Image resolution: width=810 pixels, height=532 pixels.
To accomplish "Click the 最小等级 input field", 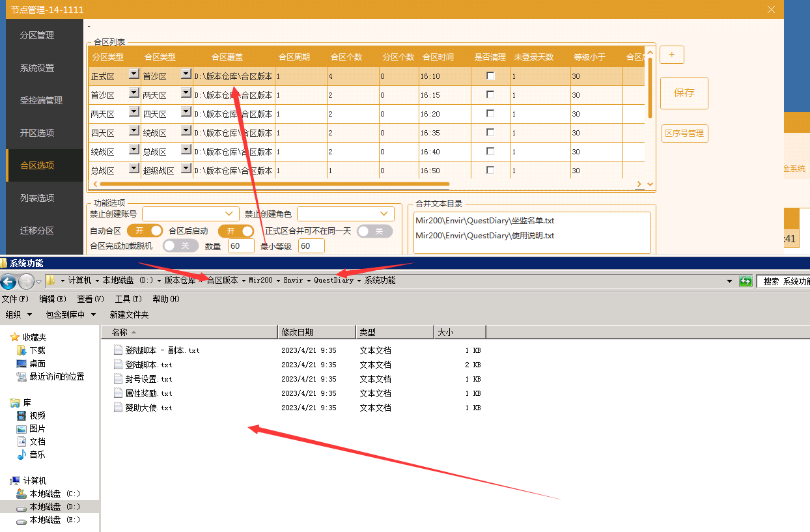I will coord(311,246).
